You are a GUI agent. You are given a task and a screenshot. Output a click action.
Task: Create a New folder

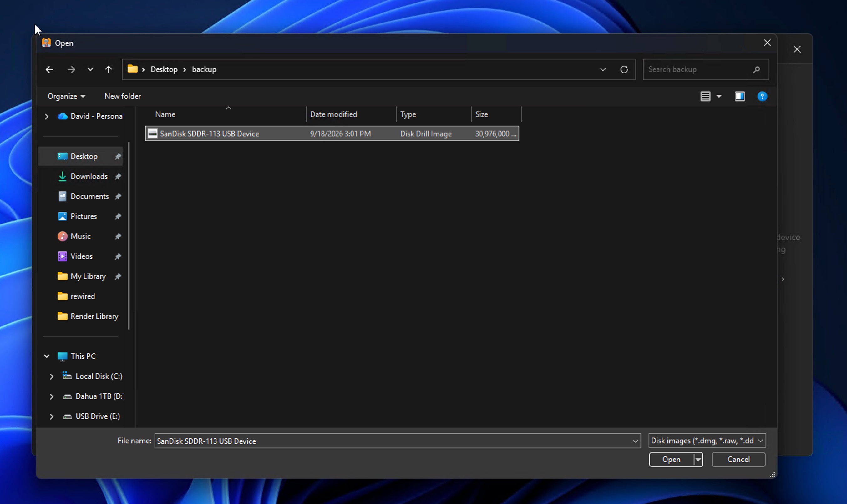click(123, 96)
